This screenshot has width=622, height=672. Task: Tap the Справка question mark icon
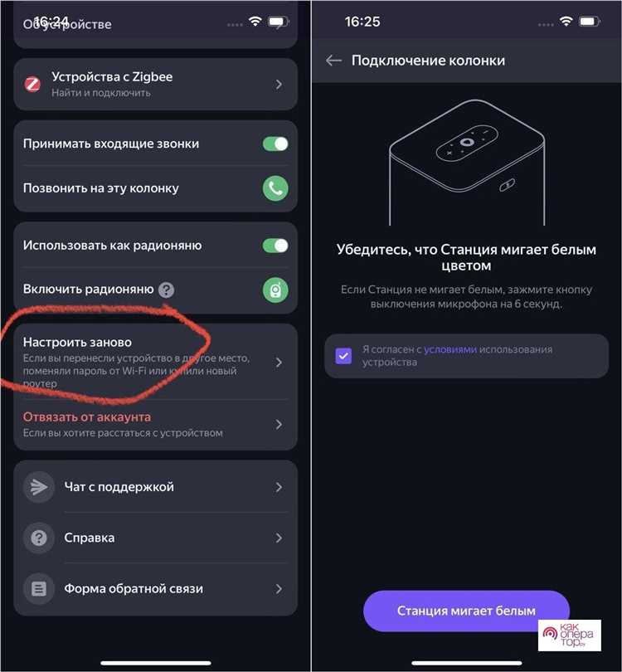[38, 538]
